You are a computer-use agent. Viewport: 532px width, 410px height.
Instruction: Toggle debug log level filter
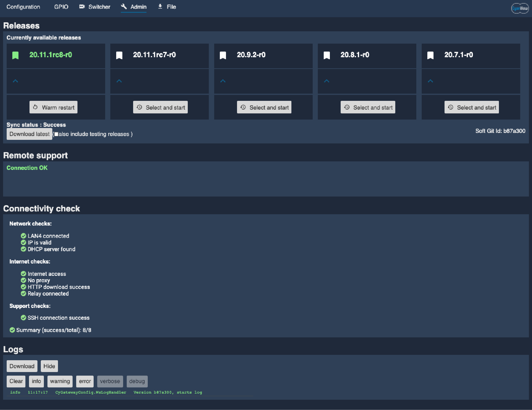[136, 381]
